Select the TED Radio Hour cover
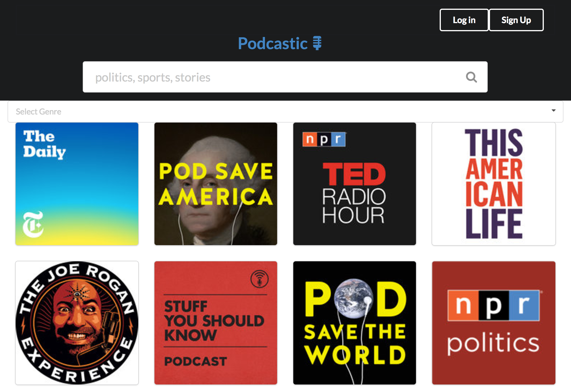 click(x=355, y=184)
